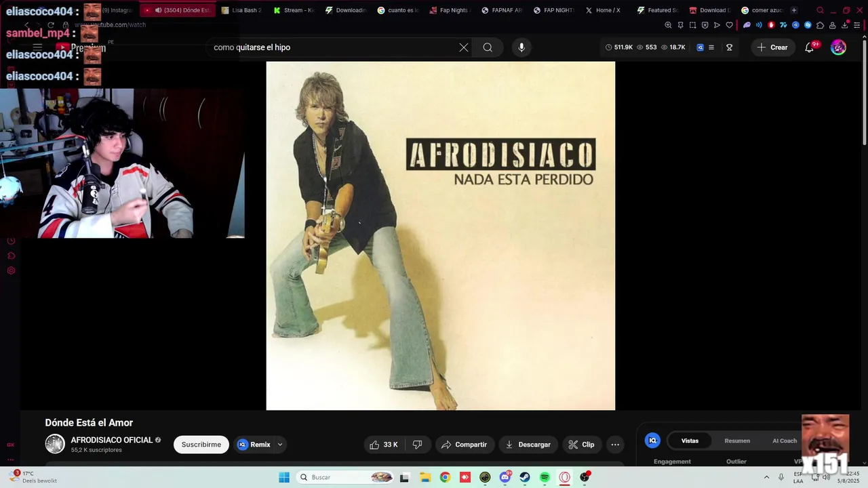Viewport: 868px width, 488px height.
Task: Select the Vistas tab in vidIQ panel
Action: pyautogui.click(x=690, y=441)
